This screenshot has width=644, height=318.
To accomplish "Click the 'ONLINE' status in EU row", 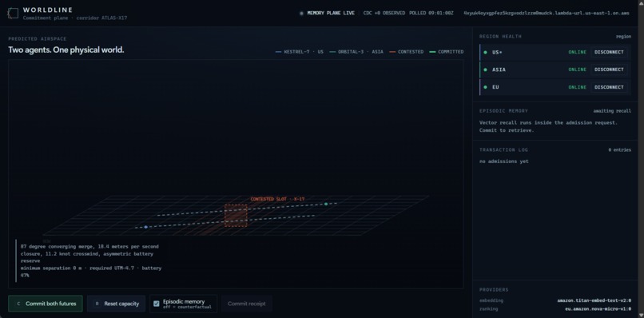I will click(578, 87).
